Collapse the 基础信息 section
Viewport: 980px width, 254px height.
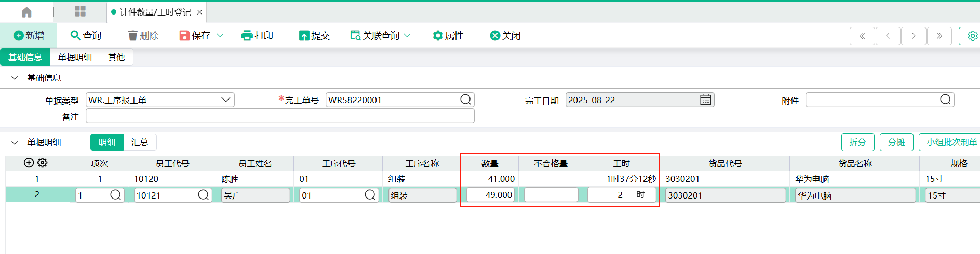pyautogui.click(x=15, y=78)
